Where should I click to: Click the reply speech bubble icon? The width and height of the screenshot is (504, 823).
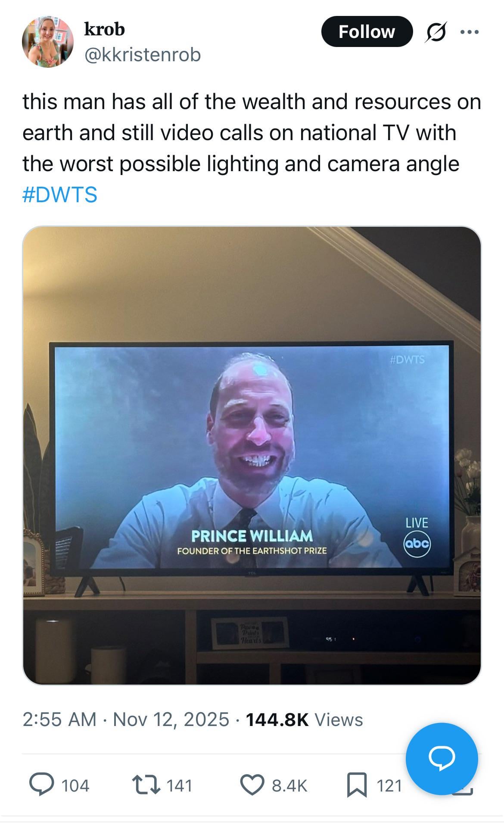[x=41, y=785]
